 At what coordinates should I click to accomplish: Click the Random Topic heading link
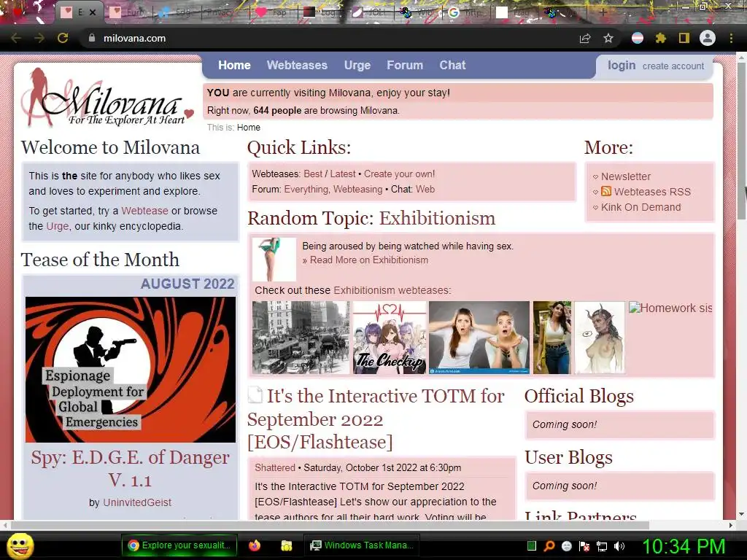(x=437, y=218)
